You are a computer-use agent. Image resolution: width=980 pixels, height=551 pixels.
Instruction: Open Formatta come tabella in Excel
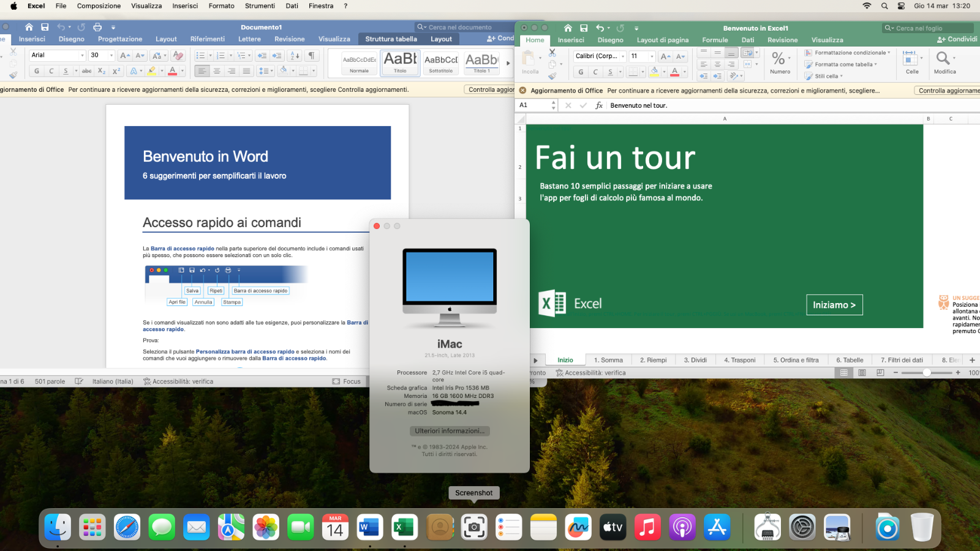coord(840,64)
